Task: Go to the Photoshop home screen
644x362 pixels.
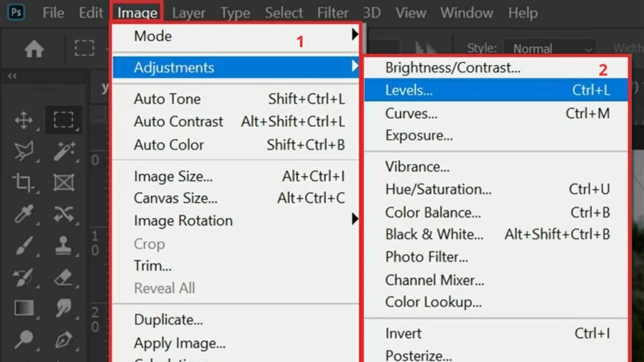Action: [x=34, y=48]
